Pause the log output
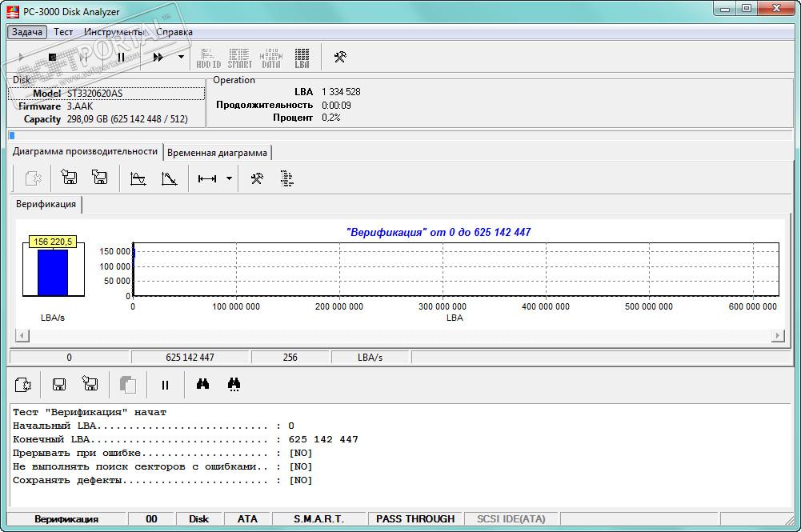This screenshot has width=801, height=532. (x=166, y=385)
